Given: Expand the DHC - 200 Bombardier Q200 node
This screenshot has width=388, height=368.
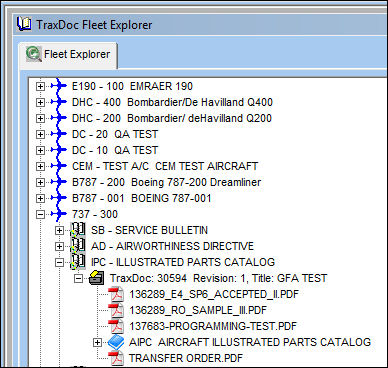Looking at the screenshot, I should tap(40, 118).
